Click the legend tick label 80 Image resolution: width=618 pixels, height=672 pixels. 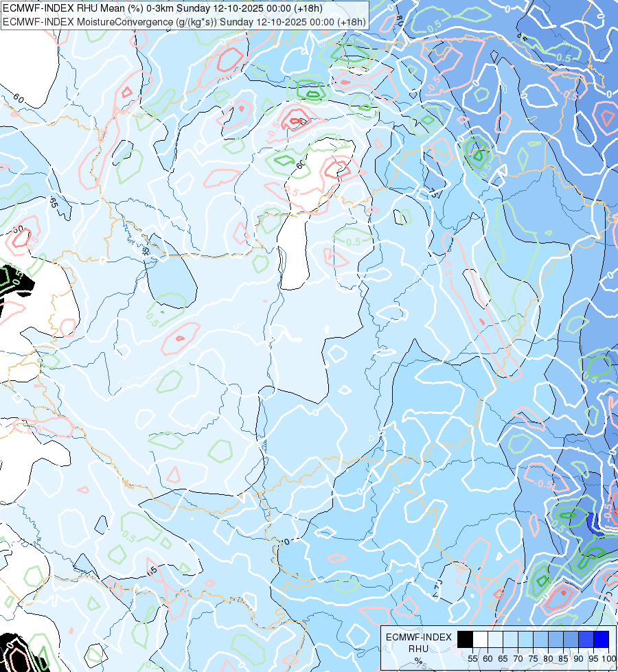point(548,659)
